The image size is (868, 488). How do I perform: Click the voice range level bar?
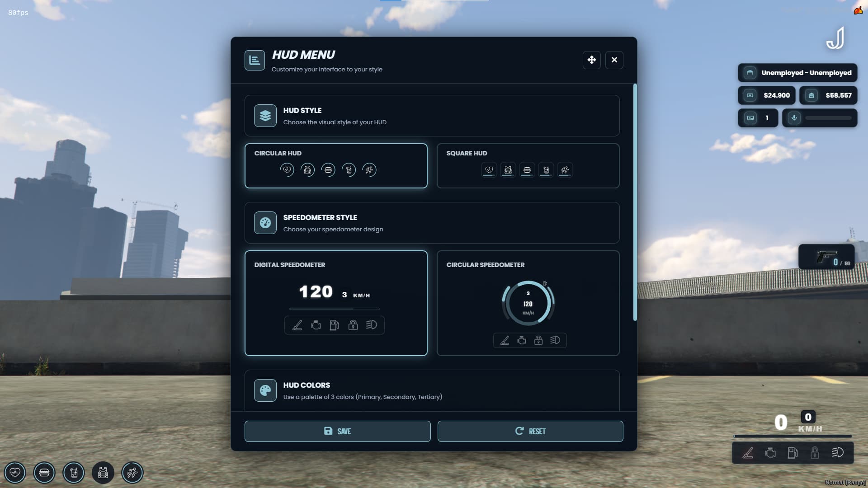point(828,118)
